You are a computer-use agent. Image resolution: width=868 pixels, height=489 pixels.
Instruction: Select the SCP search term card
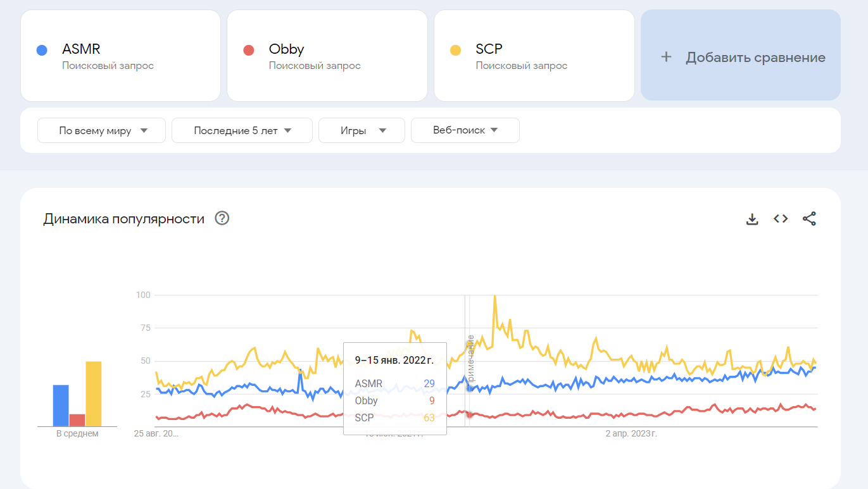pyautogui.click(x=534, y=56)
